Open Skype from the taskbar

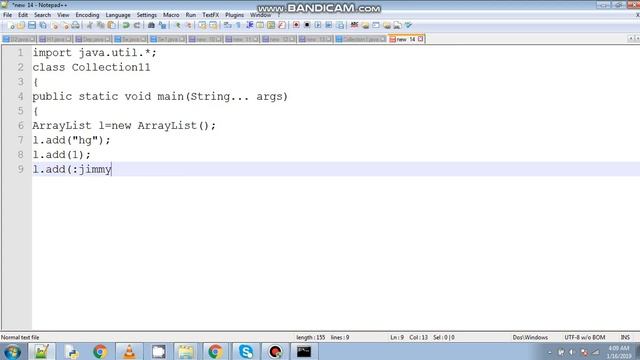pos(246,352)
